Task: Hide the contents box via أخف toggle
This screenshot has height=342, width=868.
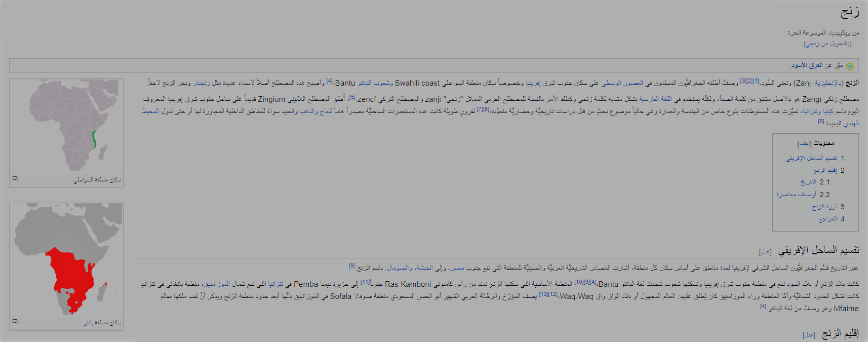Action: (x=804, y=143)
